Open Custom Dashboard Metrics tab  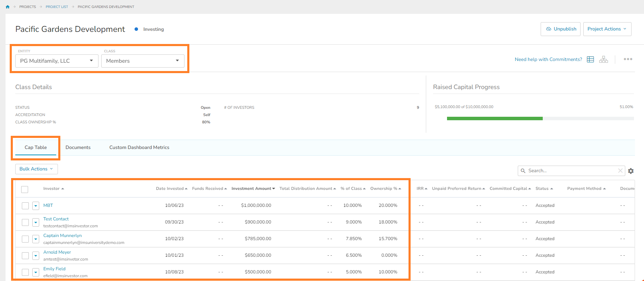point(139,148)
